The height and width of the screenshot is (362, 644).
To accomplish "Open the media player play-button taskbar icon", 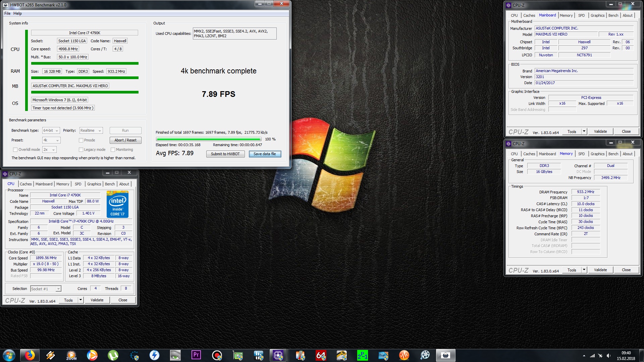I will tap(92, 355).
